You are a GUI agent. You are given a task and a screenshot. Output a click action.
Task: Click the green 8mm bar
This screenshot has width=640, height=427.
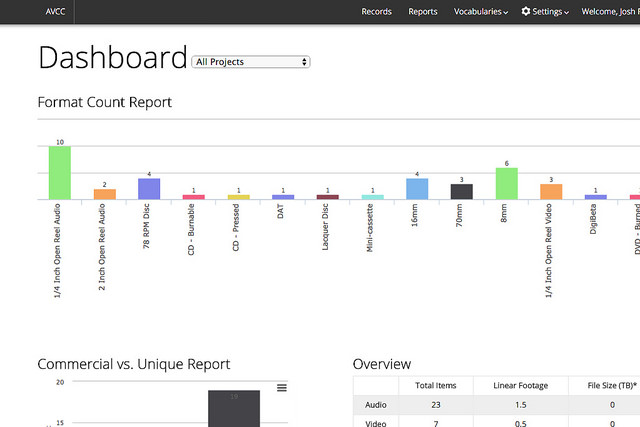(507, 183)
